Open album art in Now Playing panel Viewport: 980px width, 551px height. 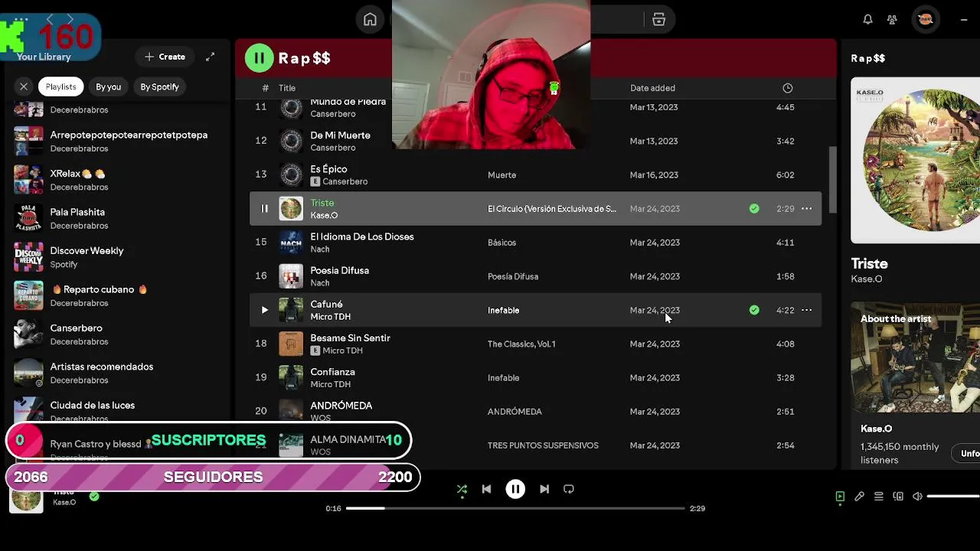(x=915, y=160)
